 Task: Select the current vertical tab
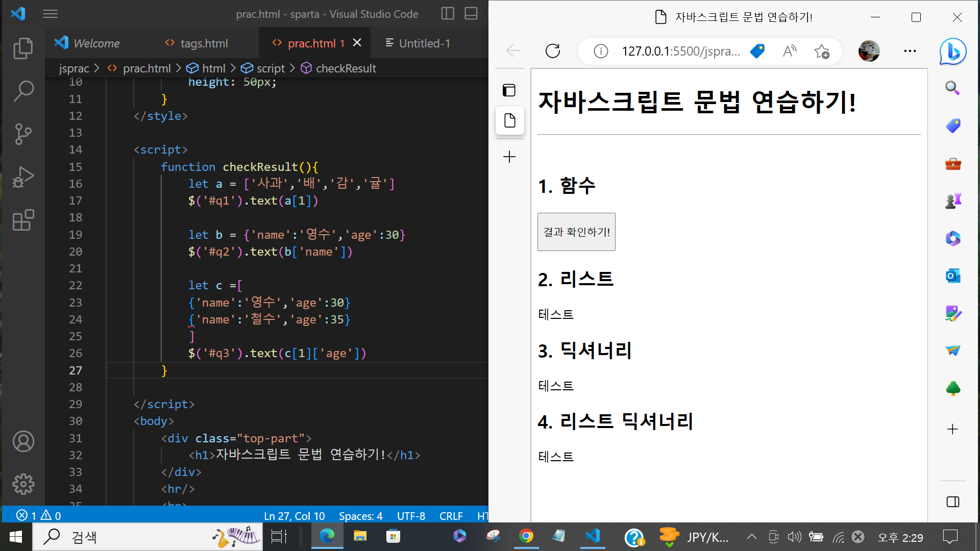509,120
